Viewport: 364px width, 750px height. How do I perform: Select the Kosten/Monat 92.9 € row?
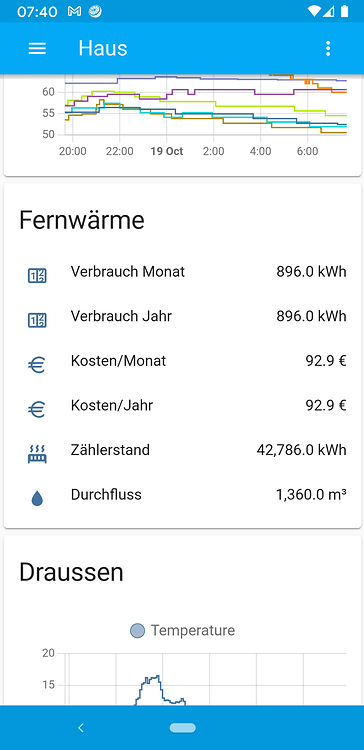(x=183, y=361)
